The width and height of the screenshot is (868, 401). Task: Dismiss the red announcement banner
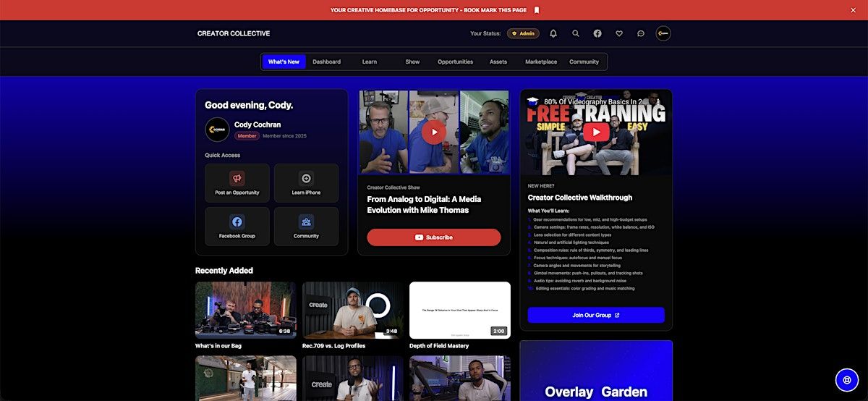[853, 10]
